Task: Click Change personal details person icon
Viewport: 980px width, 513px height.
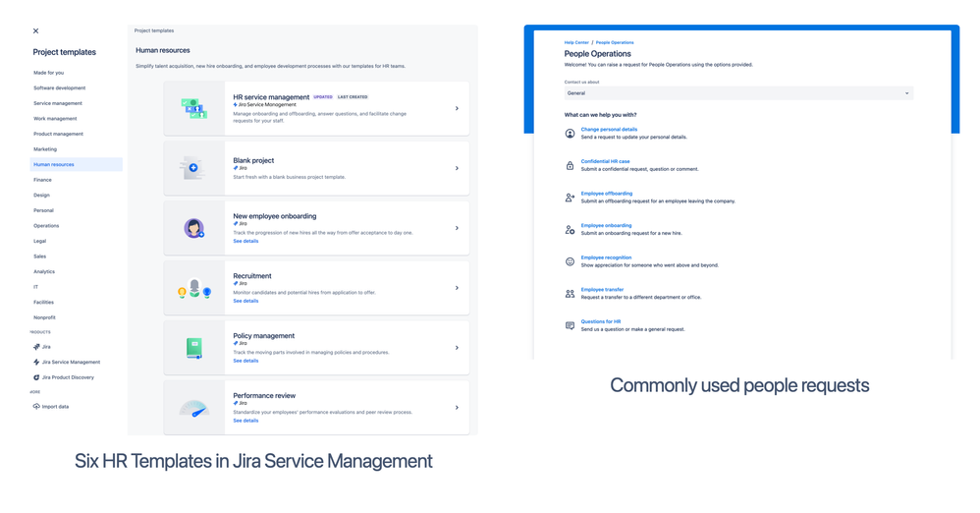Action: [x=570, y=134]
